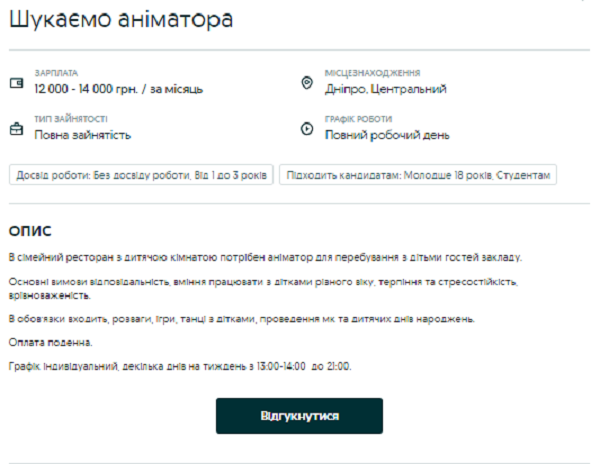Click the clock icon for work schedule

(307, 129)
